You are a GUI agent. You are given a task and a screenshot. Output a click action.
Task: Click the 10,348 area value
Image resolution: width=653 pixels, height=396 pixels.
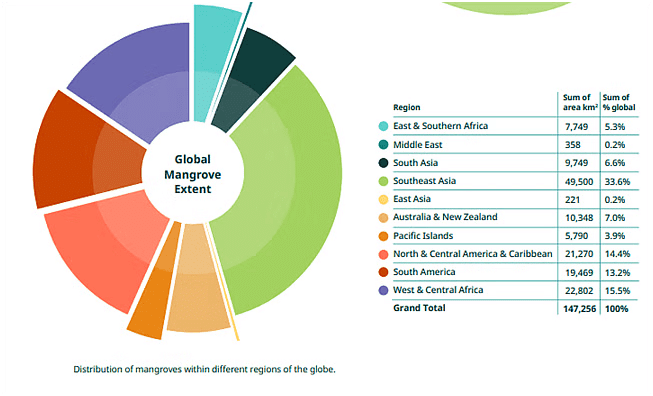click(x=579, y=218)
